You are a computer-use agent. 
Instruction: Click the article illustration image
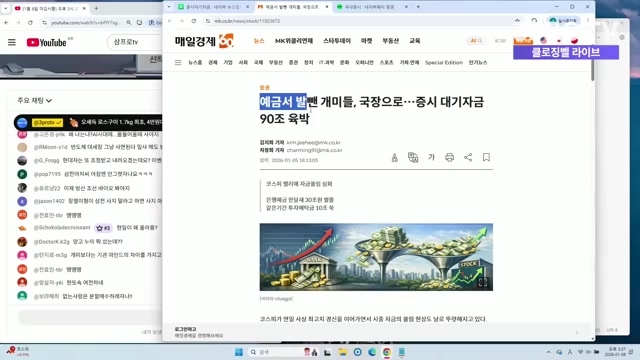(376, 257)
